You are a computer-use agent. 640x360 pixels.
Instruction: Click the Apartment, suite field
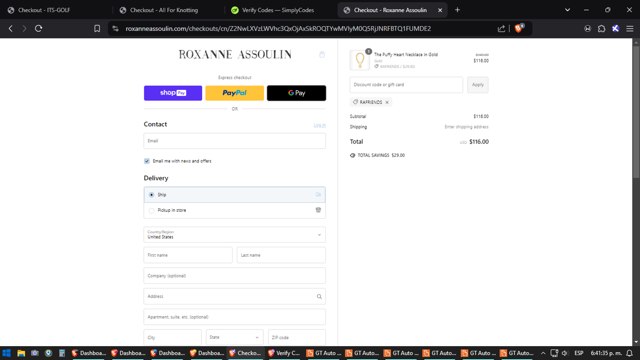tap(235, 317)
